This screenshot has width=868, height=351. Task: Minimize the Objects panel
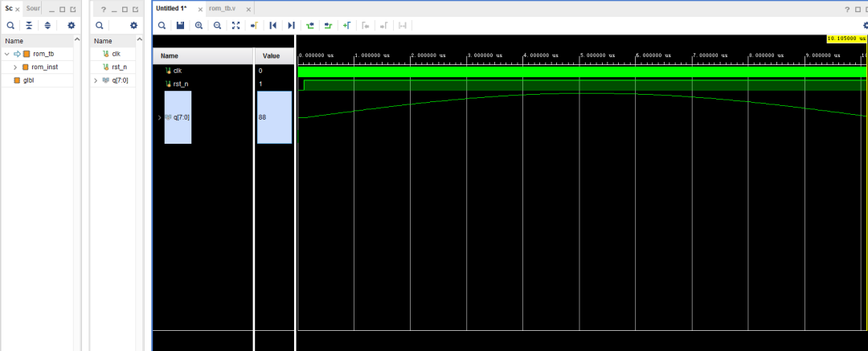[x=114, y=10]
